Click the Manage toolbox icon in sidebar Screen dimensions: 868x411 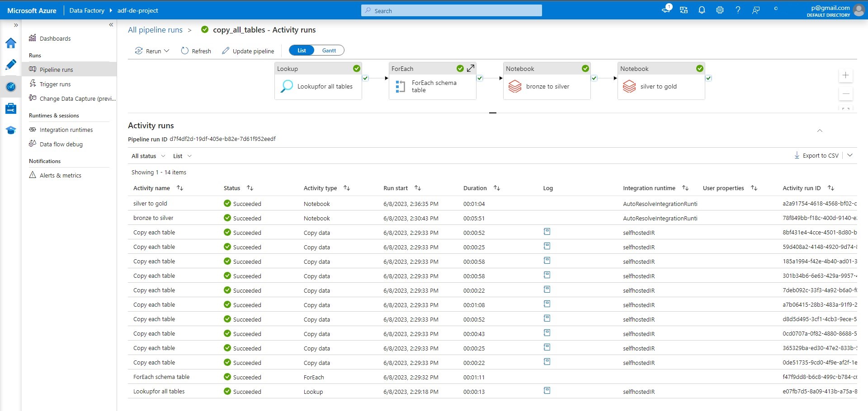11,108
